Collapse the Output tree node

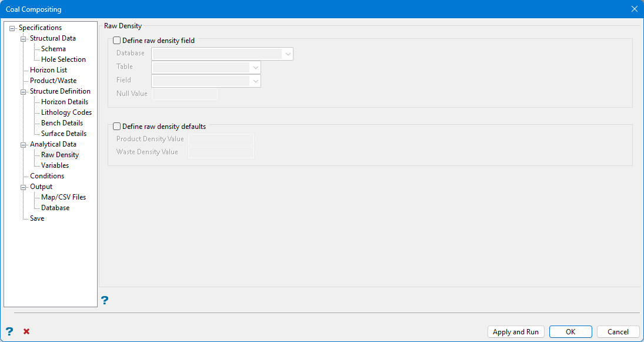(x=24, y=187)
